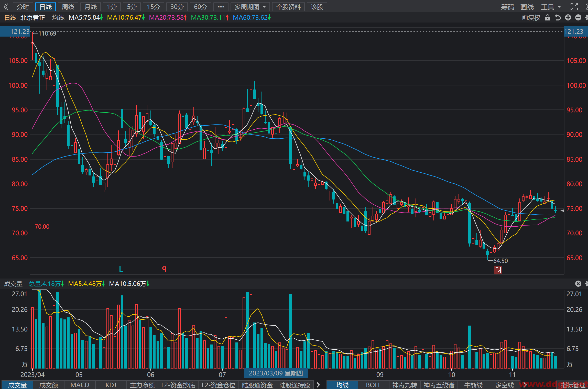The height and width of the screenshot is (389, 588).
Task: Switch to 周线 weekly chart
Action: click(68, 7)
